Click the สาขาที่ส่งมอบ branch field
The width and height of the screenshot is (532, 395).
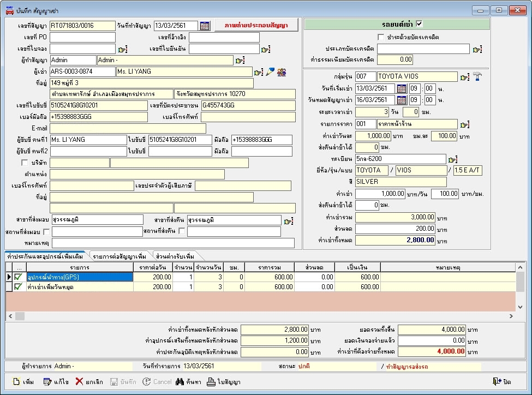[x=97, y=219]
